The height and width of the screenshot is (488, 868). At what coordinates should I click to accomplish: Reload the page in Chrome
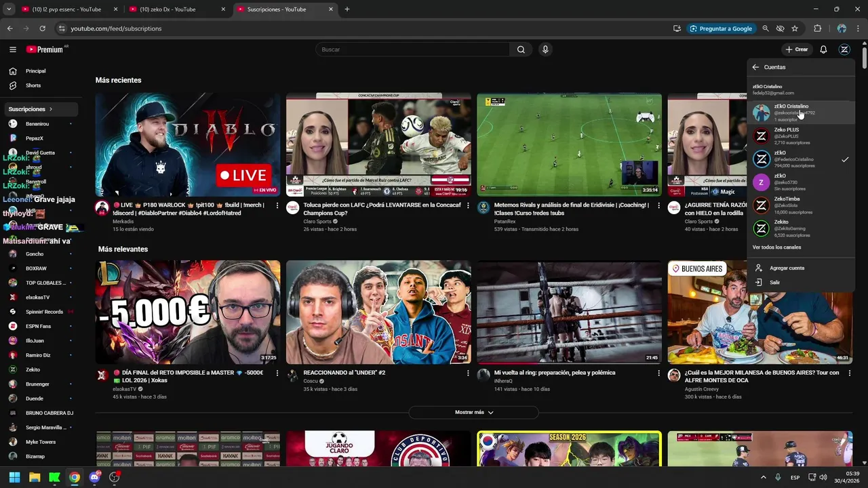[42, 28]
